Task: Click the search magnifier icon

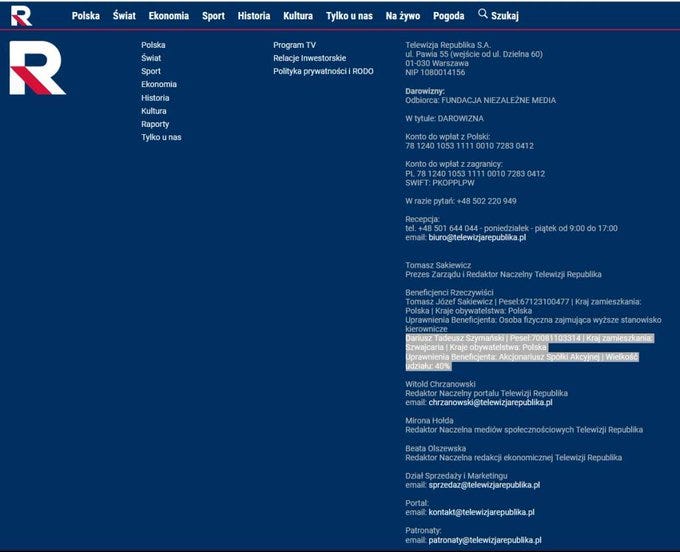Action: point(483,14)
